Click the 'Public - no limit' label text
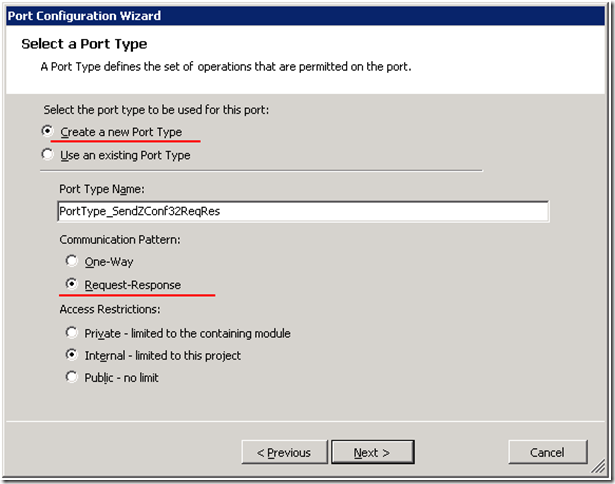Viewport: 615px width, 484px height. 122,377
